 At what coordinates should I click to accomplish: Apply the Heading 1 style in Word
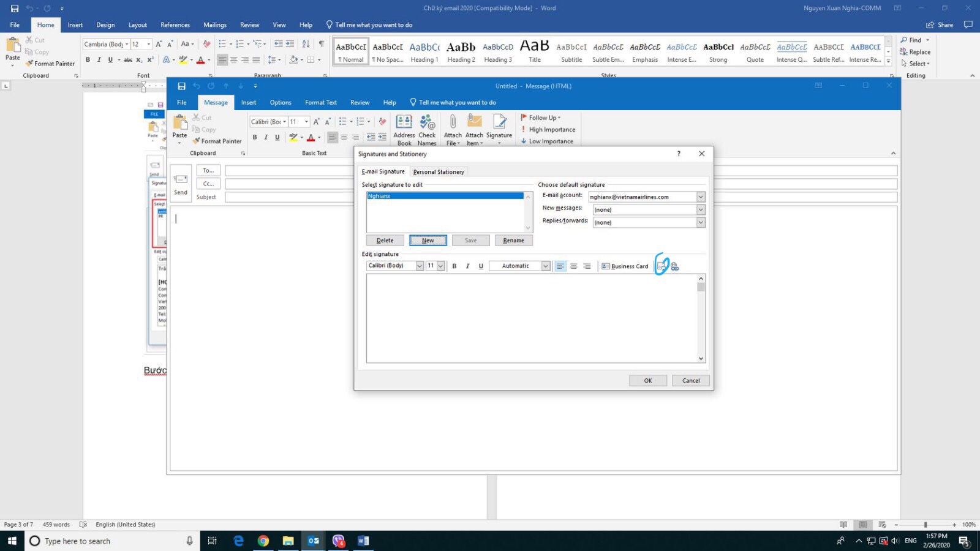pyautogui.click(x=424, y=52)
